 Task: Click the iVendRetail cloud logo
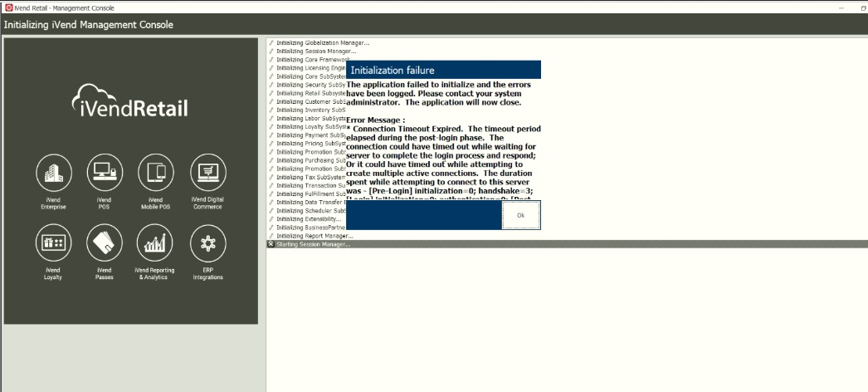130,100
